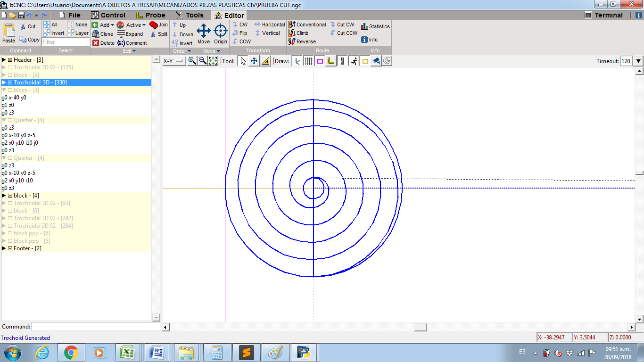644x362 pixels.
Task: Expand the Header - [3] block
Action: click(4, 60)
